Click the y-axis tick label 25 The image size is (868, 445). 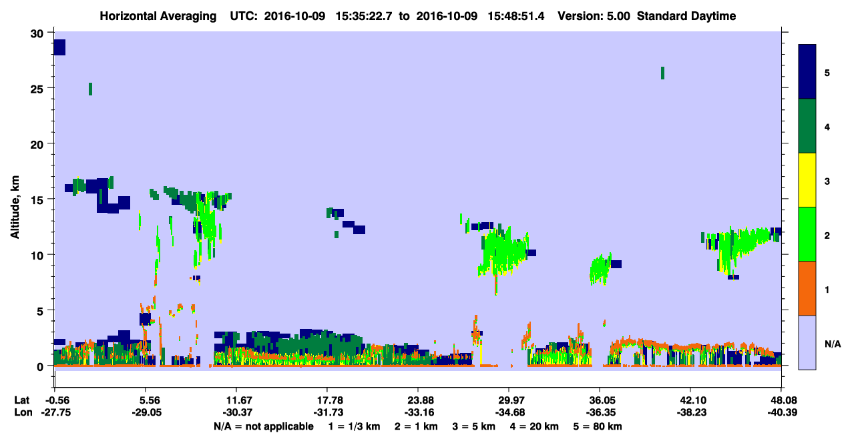click(x=38, y=88)
